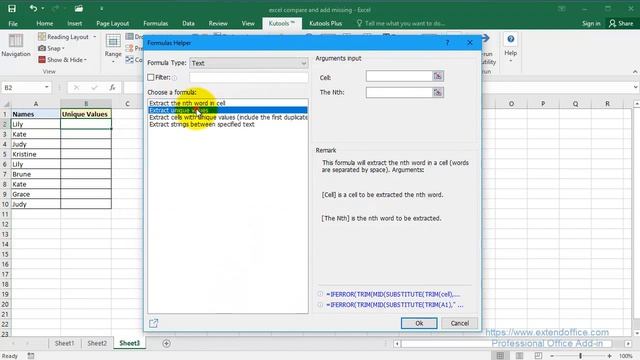Click the dialog help question mark
640x360 pixels.
447,42
